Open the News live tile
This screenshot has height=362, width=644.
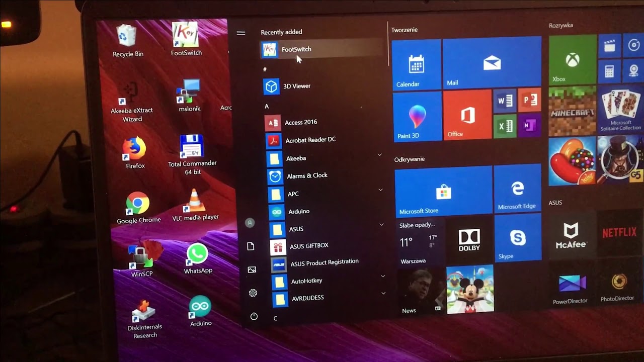tap(422, 292)
